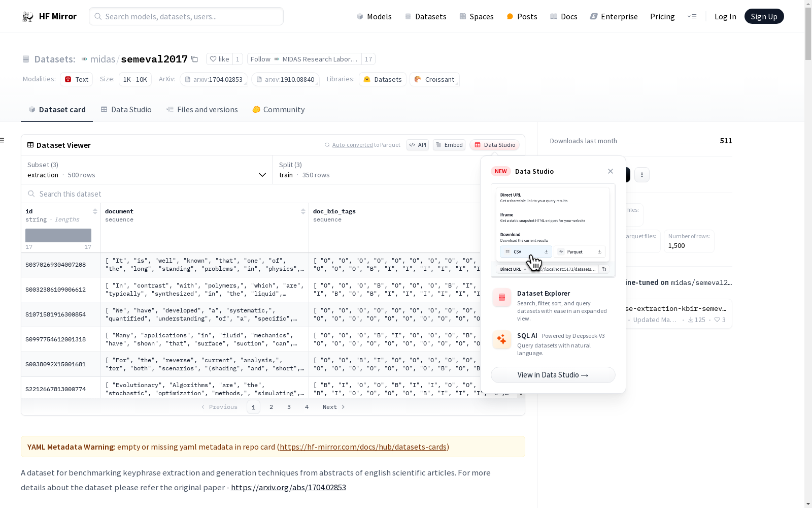The height and width of the screenshot is (508, 812).
Task: Click the Previous pagination button
Action: pyautogui.click(x=219, y=407)
